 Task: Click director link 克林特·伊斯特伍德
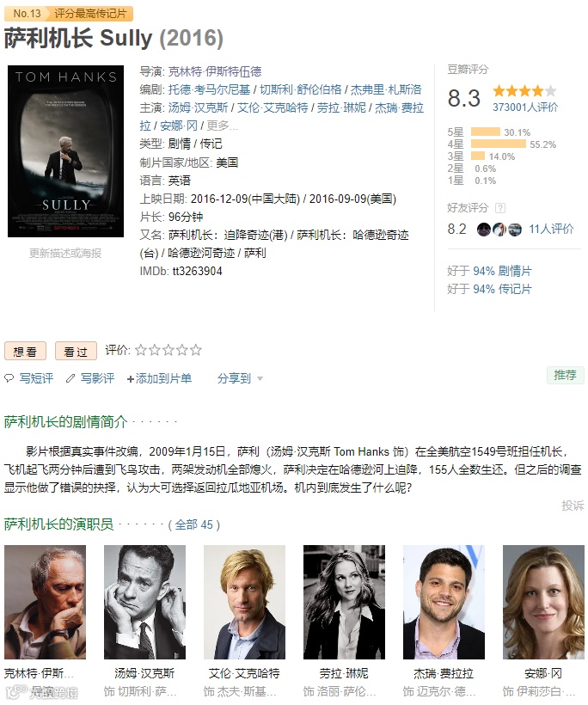[x=215, y=72]
